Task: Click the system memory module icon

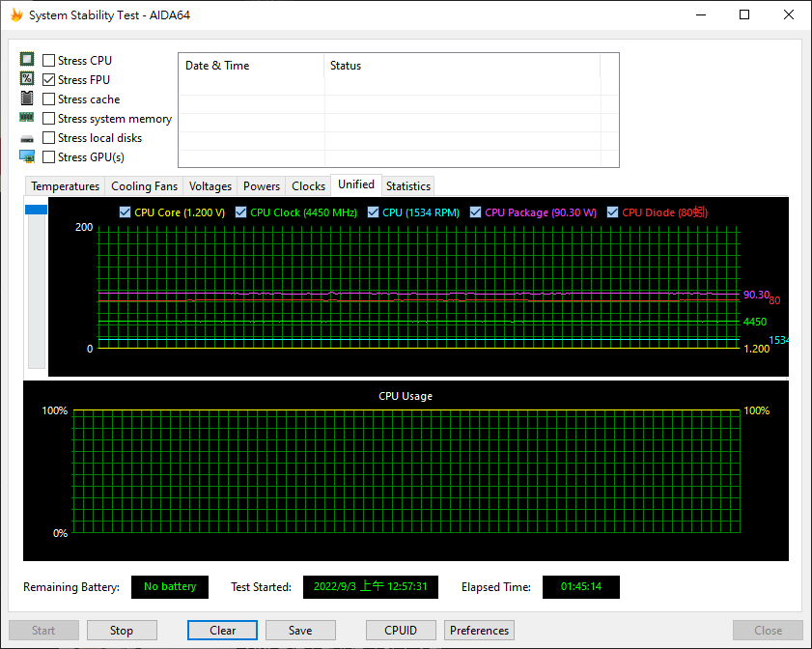Action: click(x=27, y=117)
